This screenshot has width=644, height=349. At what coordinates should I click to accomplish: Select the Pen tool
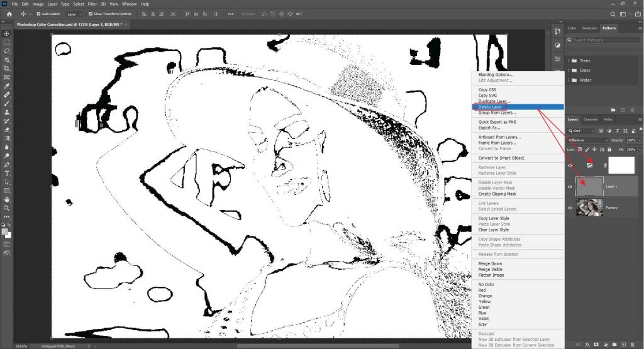(x=6, y=165)
